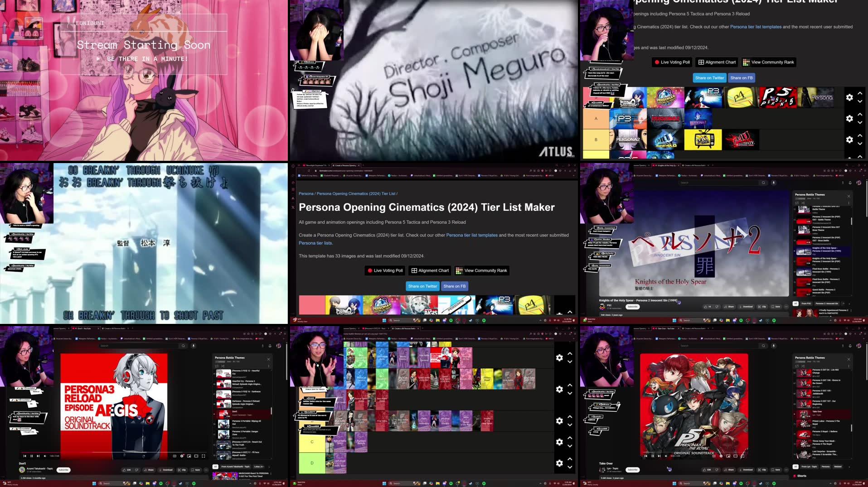Open tier D row settings gear
The height and width of the screenshot is (487, 868).
coord(559,463)
